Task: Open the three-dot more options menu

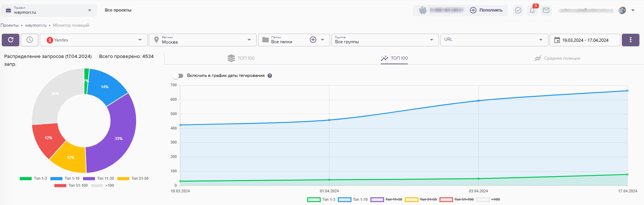Action: click(630, 40)
